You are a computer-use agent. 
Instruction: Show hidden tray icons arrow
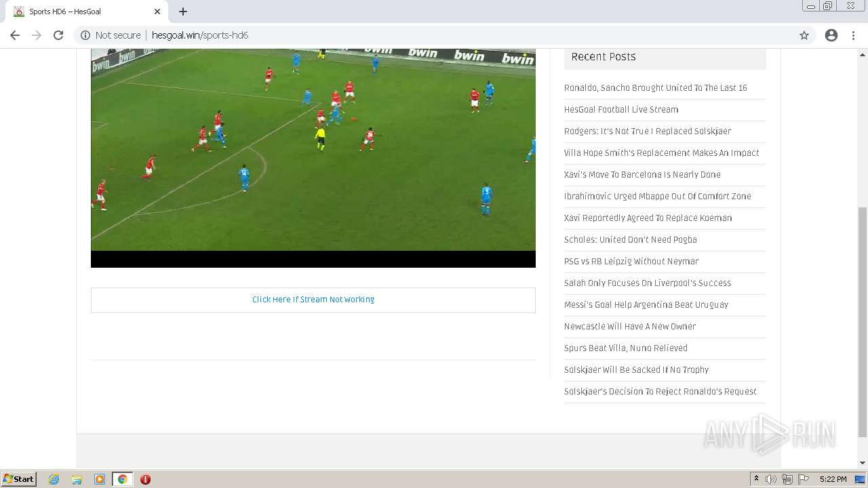756,479
